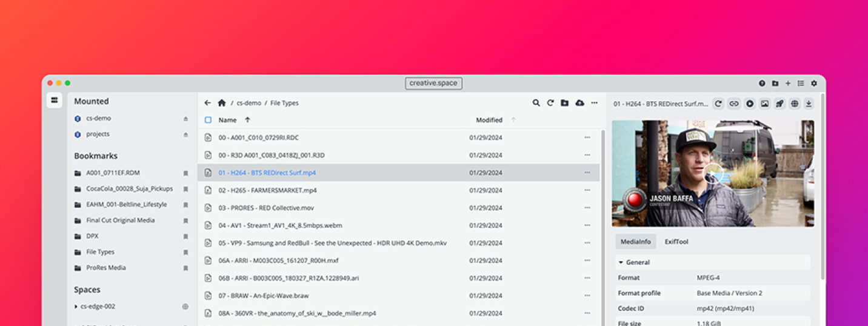
Task: Open settings with the gear icon
Action: (x=814, y=84)
